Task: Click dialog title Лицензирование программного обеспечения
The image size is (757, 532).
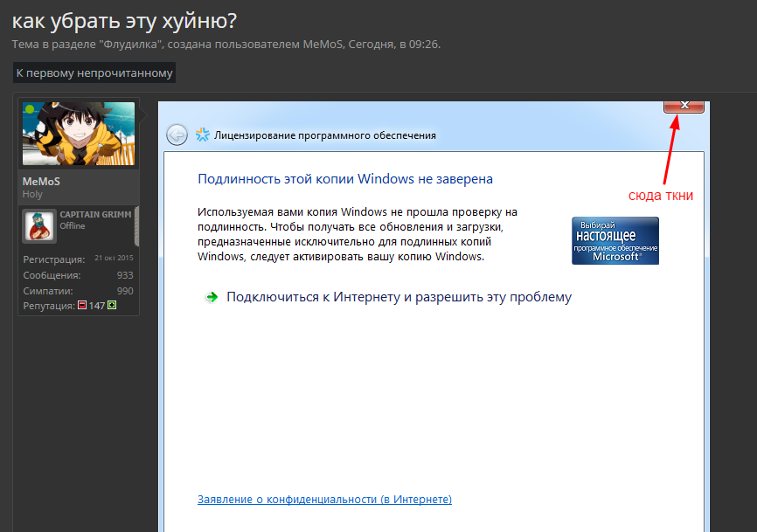Action: [325, 135]
